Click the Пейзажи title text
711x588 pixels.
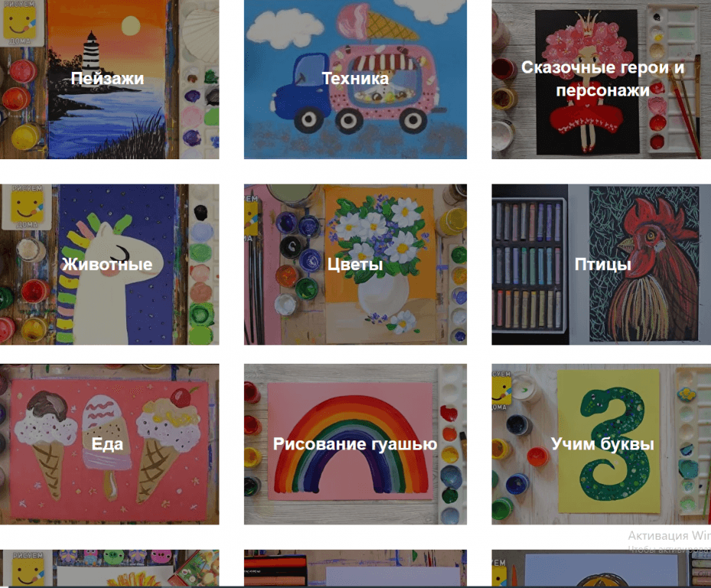[x=107, y=79]
